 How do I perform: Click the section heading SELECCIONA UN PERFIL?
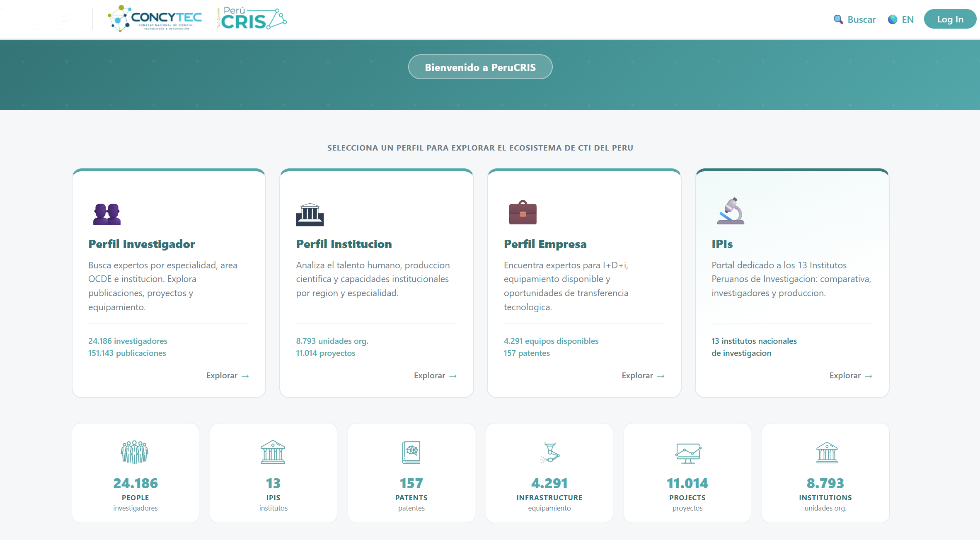point(480,148)
